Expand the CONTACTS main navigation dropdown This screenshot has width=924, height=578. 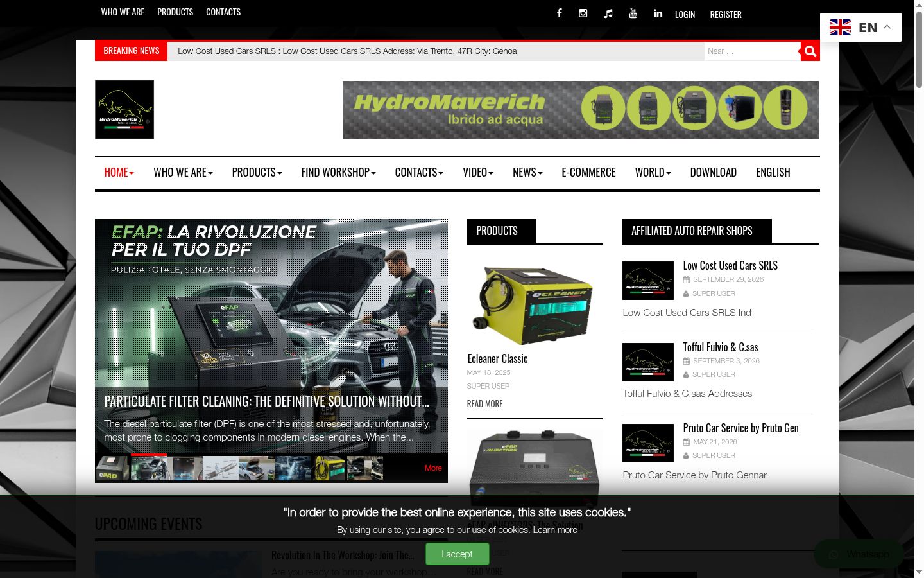[x=419, y=172]
